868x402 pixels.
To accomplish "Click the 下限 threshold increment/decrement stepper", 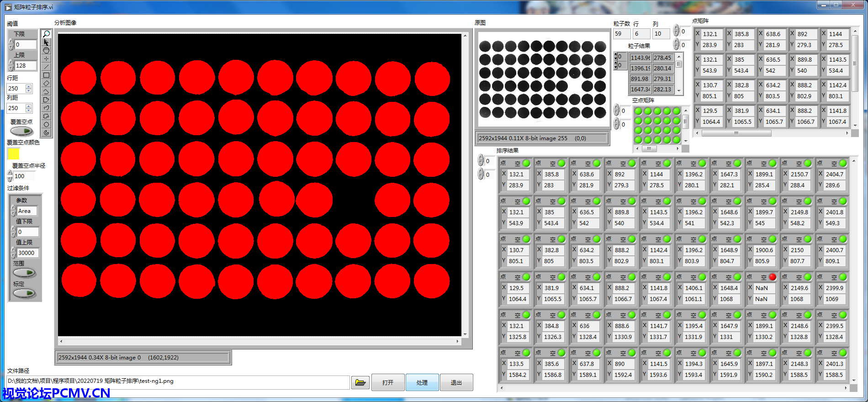I will pos(11,44).
